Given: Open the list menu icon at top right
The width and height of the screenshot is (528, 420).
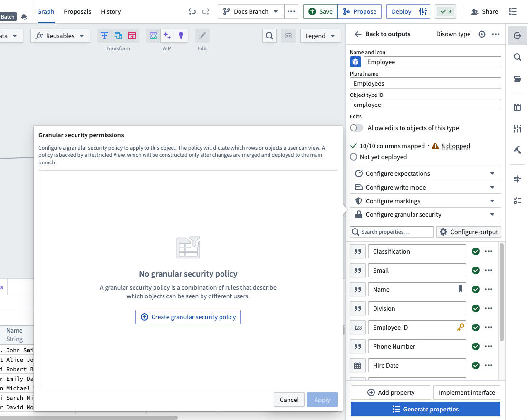Looking at the screenshot, I should tap(513, 11).
